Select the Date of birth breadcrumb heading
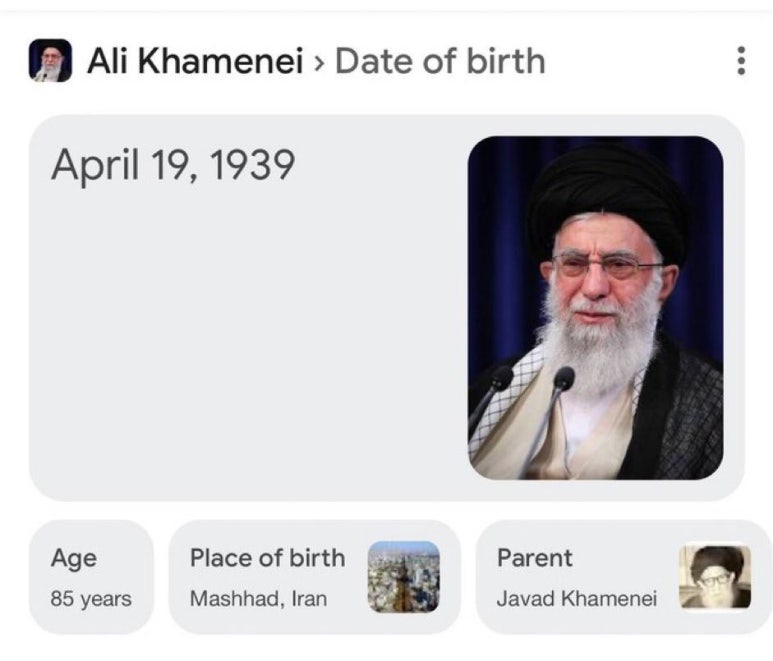 click(440, 61)
